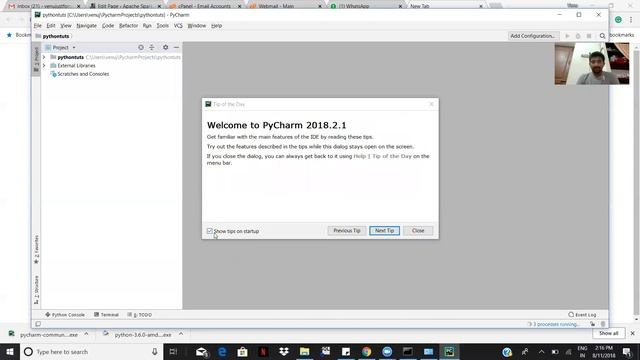Image resolution: width=640 pixels, height=360 pixels.
Task: Show hidden system tray icons
Action: (x=541, y=351)
